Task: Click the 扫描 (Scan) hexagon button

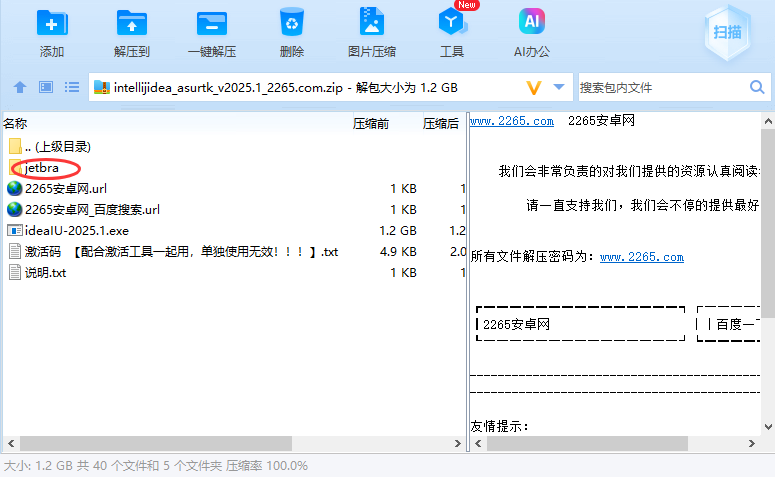Action: [727, 33]
